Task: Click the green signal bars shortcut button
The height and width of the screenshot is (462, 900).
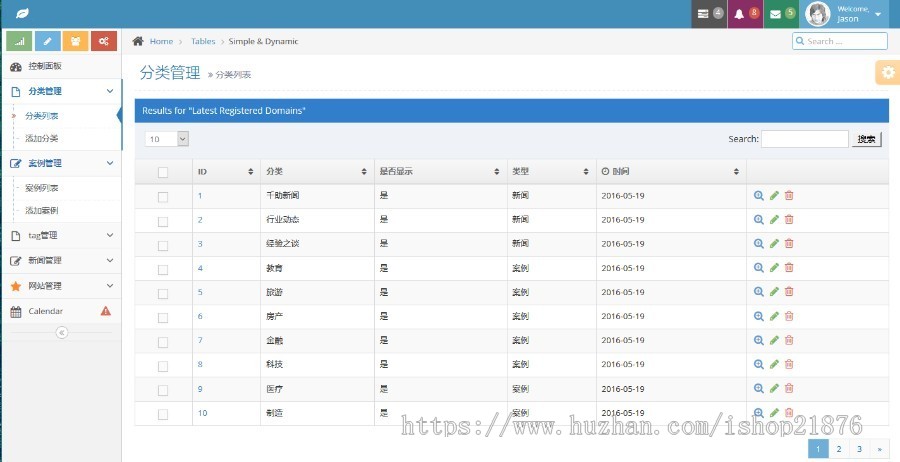Action: [20, 41]
